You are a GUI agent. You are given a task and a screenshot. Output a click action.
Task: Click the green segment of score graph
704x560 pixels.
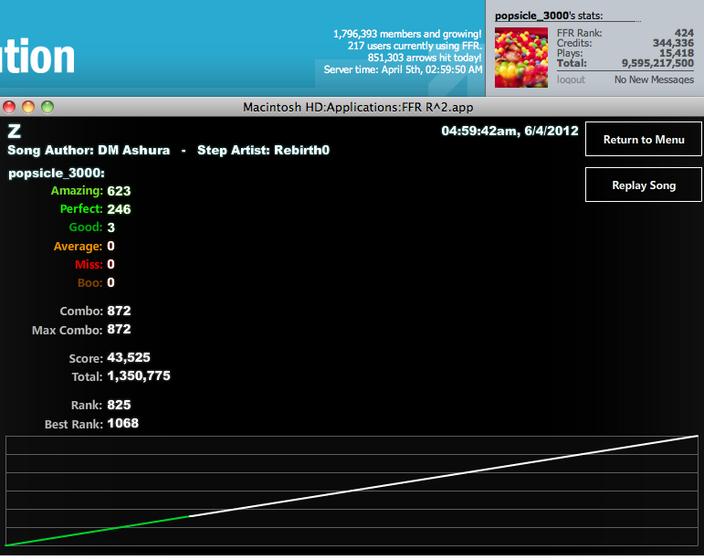(97, 531)
